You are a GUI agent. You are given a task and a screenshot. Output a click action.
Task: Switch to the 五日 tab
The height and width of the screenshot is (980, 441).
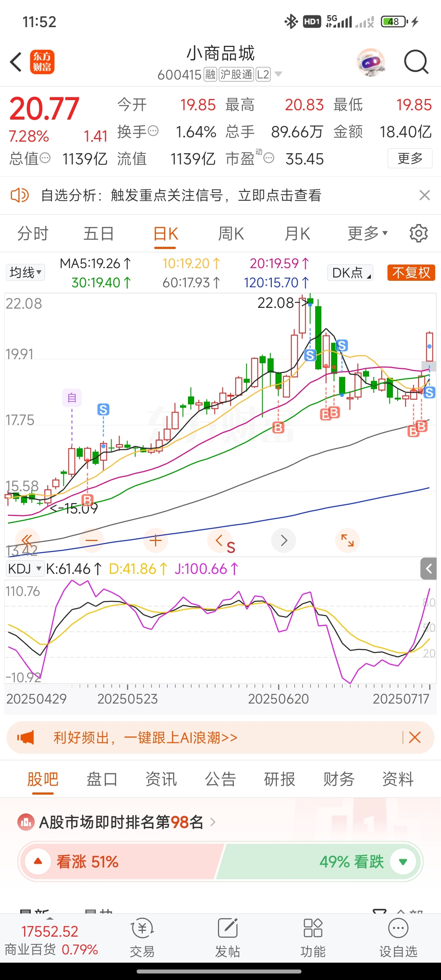[x=99, y=233]
